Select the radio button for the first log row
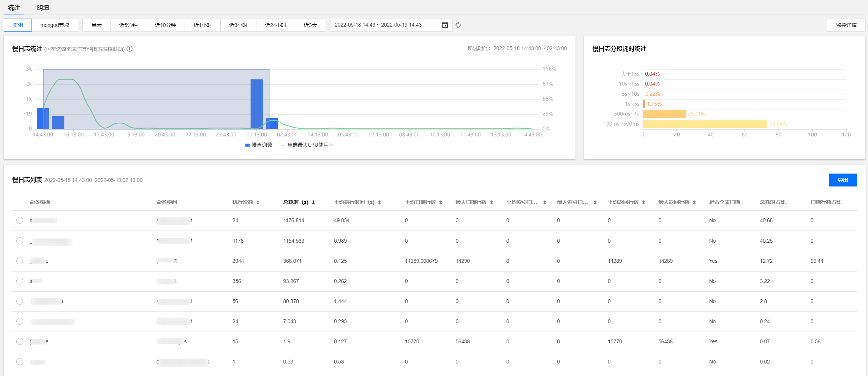 tap(20, 220)
